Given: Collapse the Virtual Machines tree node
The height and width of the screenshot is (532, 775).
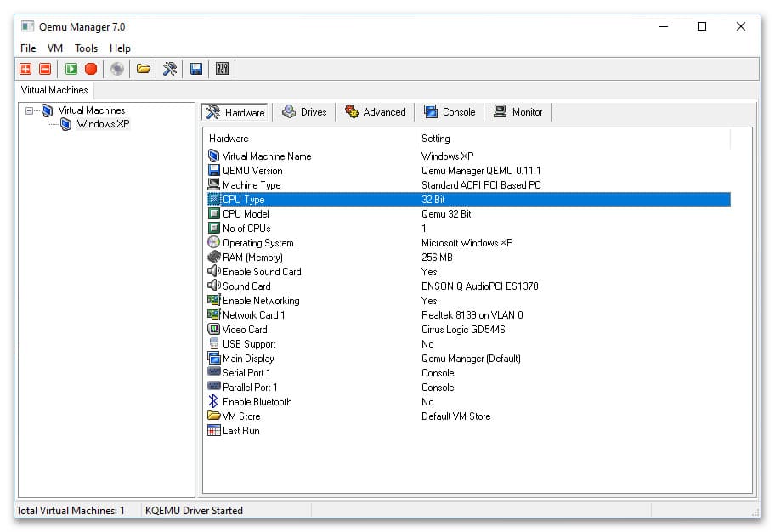Looking at the screenshot, I should tap(29, 110).
